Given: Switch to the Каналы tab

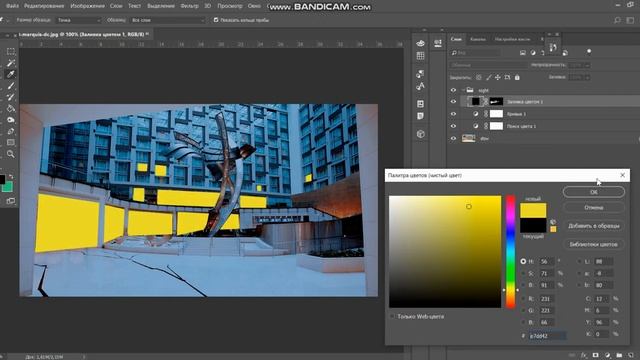Looking at the screenshot, I should 478,39.
